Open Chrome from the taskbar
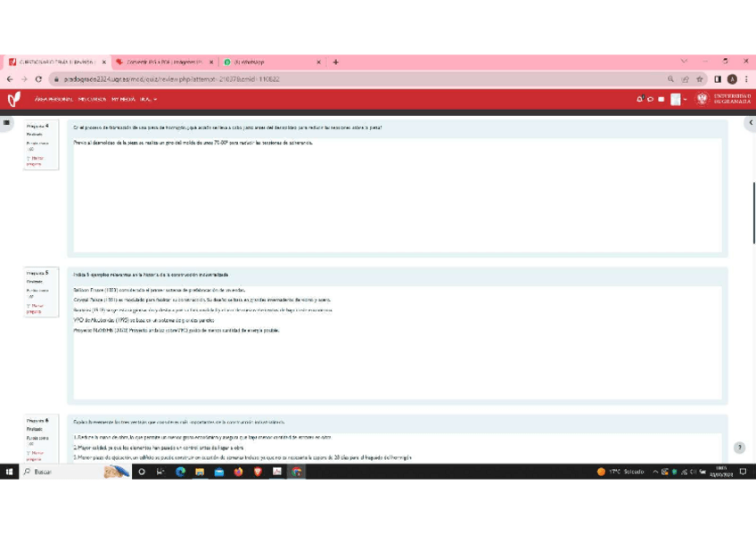This screenshot has height=534, width=756. click(297, 472)
